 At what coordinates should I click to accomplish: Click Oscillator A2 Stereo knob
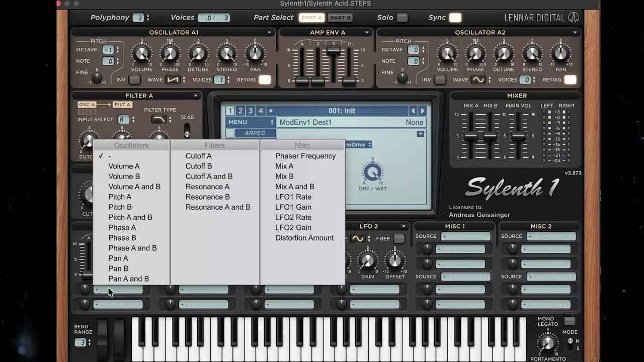coord(532,53)
